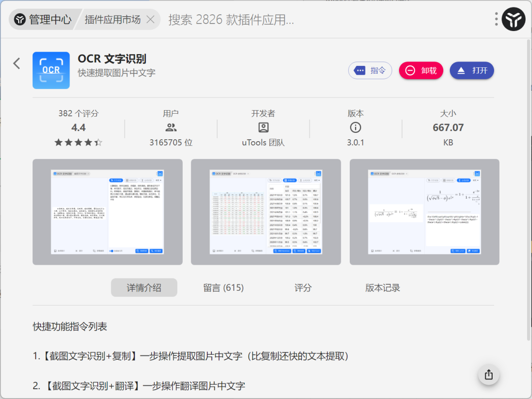Image resolution: width=532 pixels, height=399 pixels.
Task: Click the version info icon
Action: coord(355,127)
